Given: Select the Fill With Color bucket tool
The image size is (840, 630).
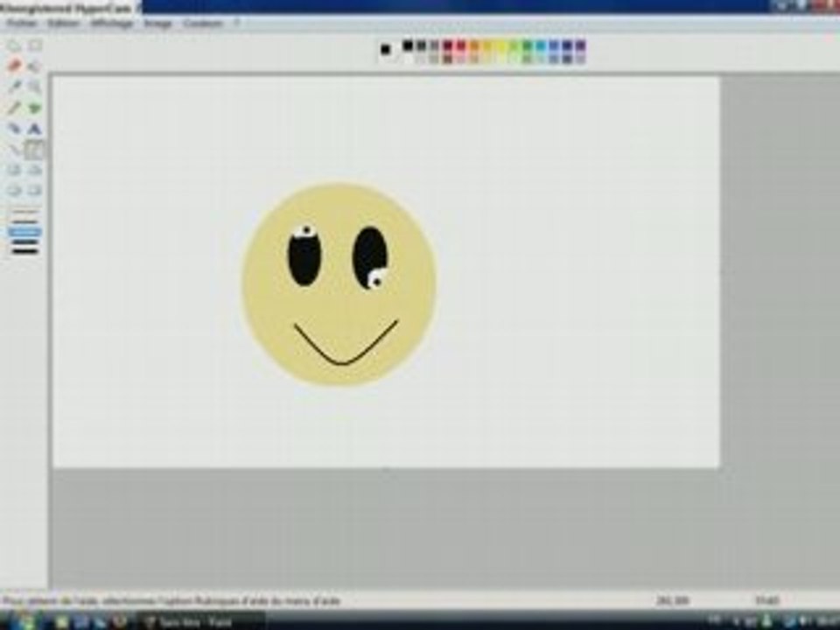Looking at the screenshot, I should [x=35, y=66].
